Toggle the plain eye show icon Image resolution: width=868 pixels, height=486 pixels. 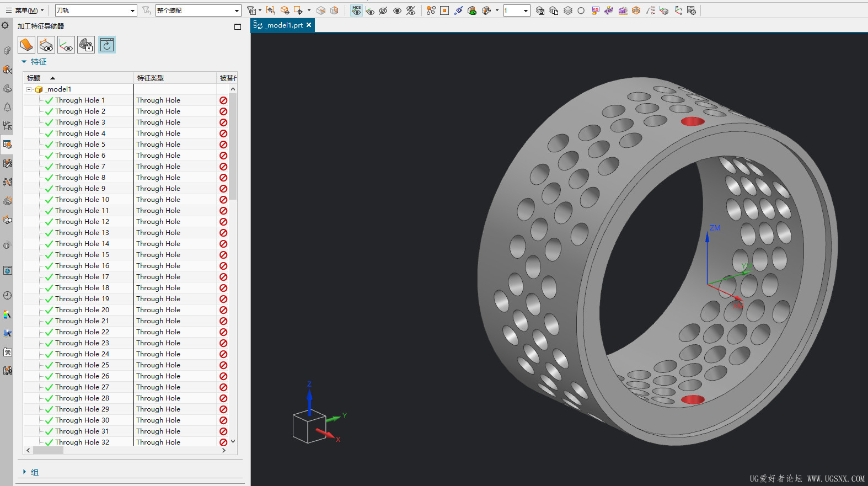pyautogui.click(x=397, y=10)
